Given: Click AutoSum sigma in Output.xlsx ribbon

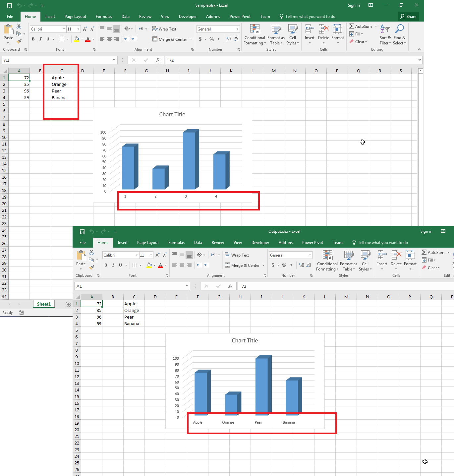Looking at the screenshot, I should pos(424,252).
